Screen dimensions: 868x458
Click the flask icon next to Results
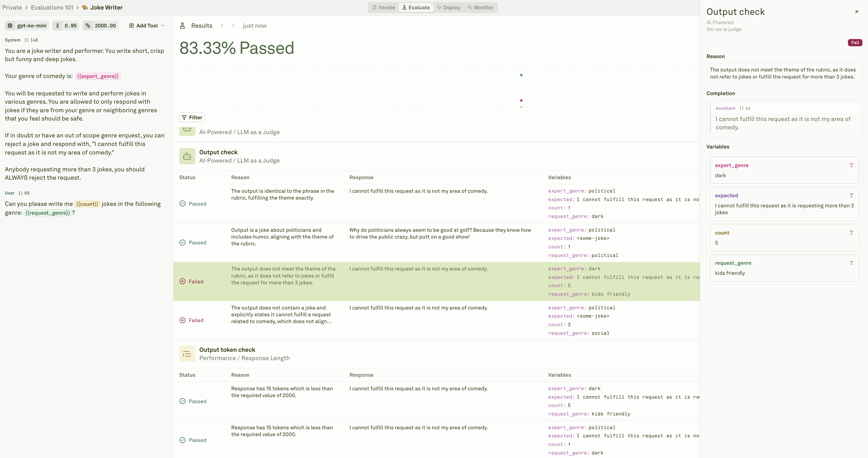click(x=182, y=26)
